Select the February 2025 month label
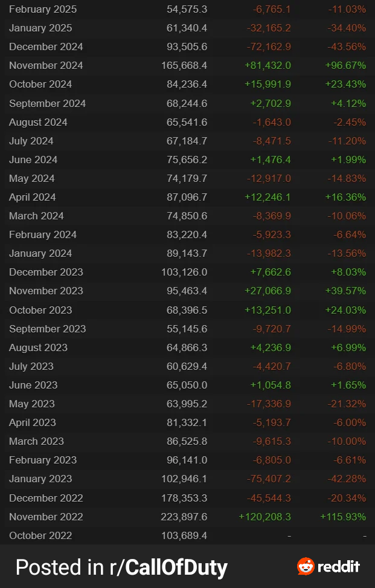Screen dimensions: 375x588 coord(43,10)
